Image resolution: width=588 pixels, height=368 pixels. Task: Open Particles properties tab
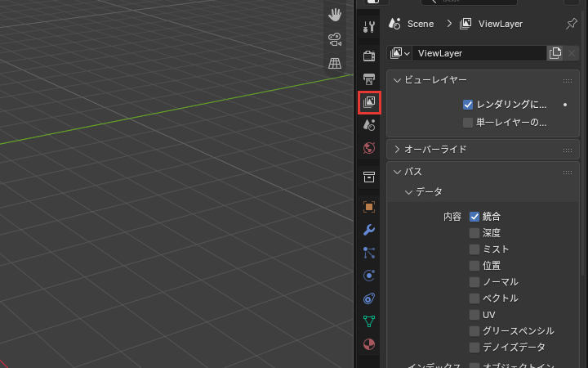(369, 253)
